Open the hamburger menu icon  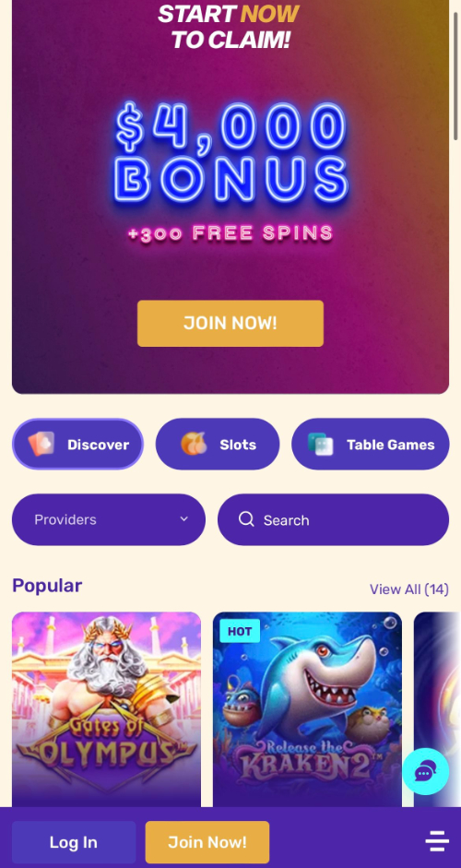437,841
